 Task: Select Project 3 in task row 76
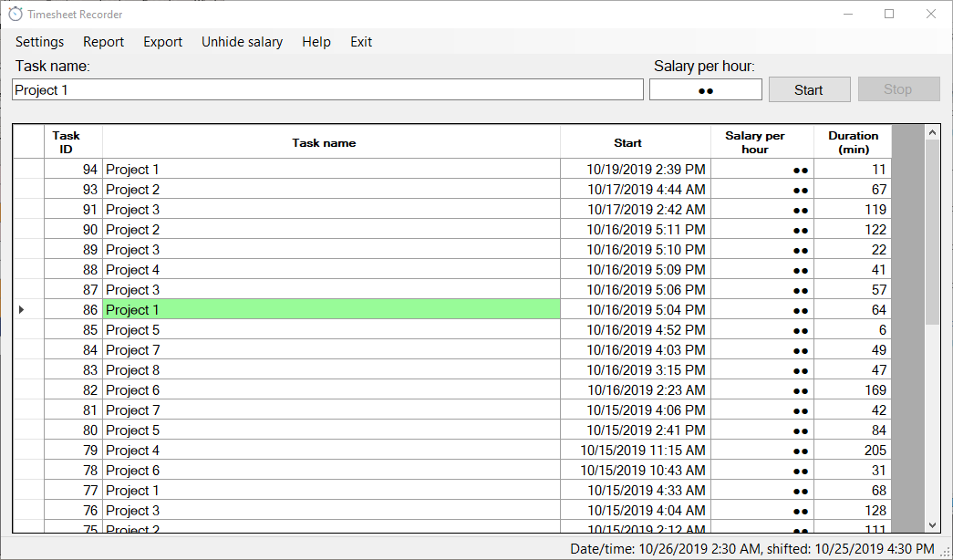[331, 510]
